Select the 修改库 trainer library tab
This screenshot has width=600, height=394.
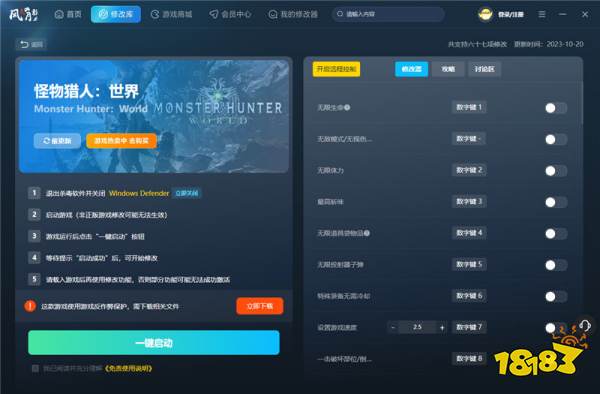pos(116,15)
